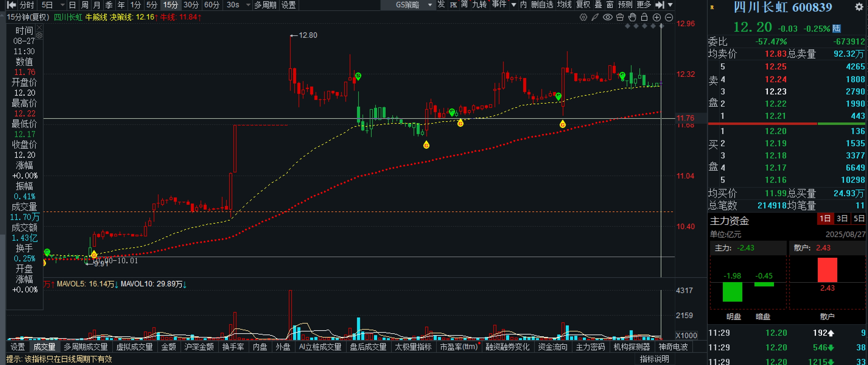Image resolution: width=868 pixels, height=365 pixels.
Task: Open the toolbox briefcase icon
Action: point(620,17)
